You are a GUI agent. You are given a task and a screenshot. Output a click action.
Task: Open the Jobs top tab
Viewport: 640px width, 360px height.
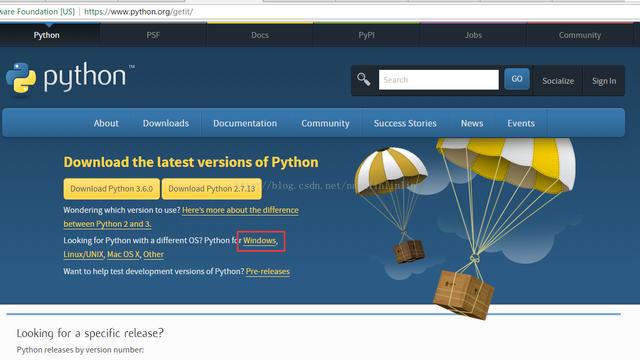473,35
